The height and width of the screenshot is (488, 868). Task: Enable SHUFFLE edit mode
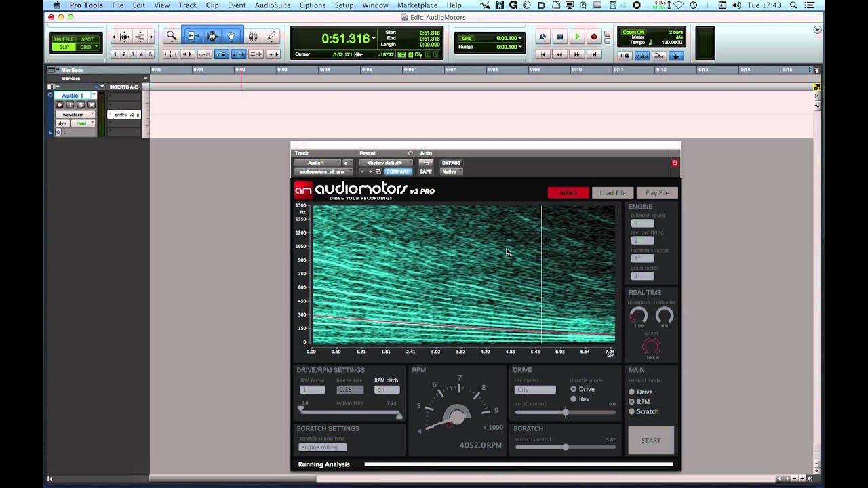(x=64, y=39)
